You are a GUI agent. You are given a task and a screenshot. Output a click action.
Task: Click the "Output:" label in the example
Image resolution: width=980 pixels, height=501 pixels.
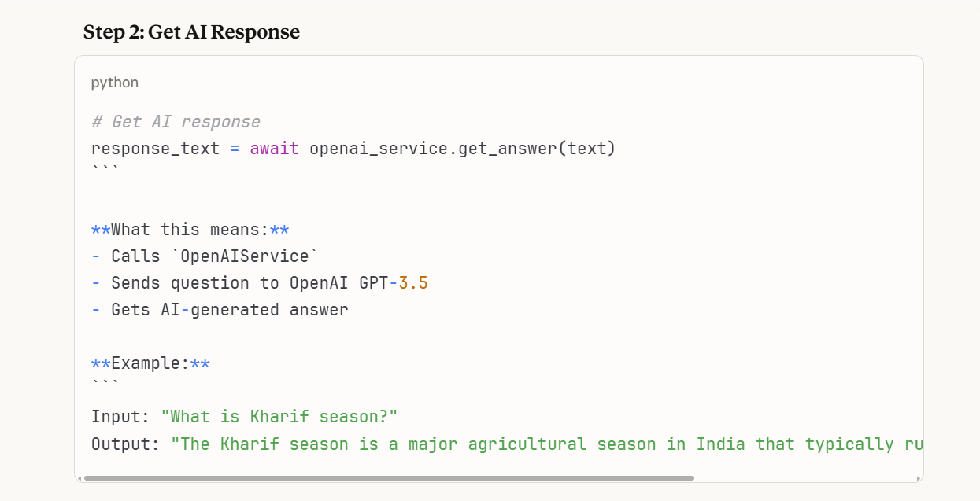point(126,444)
